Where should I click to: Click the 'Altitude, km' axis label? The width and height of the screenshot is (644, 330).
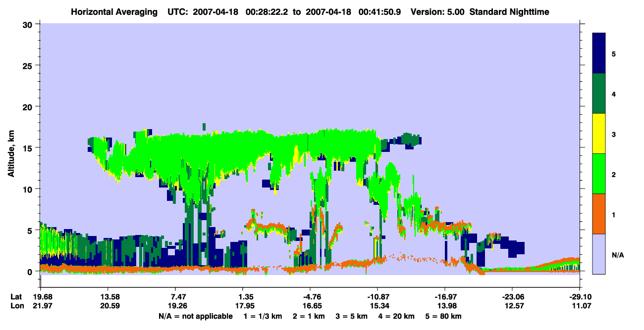pyautogui.click(x=11, y=153)
